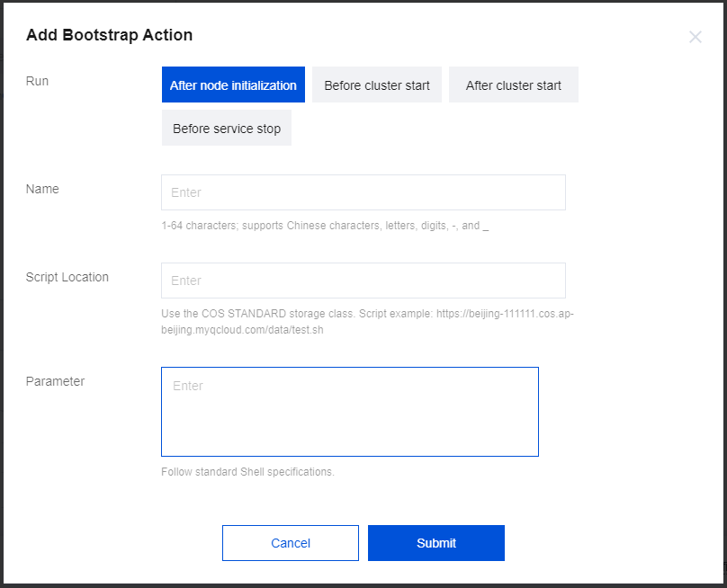Image resolution: width=727 pixels, height=588 pixels.
Task: Select Before service stop run timing
Action: click(227, 129)
